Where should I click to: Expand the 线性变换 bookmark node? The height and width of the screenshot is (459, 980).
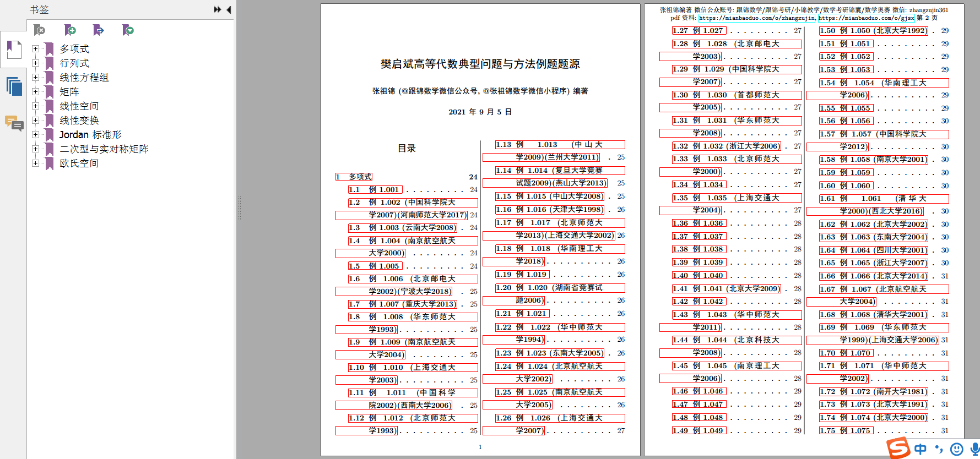(x=35, y=120)
